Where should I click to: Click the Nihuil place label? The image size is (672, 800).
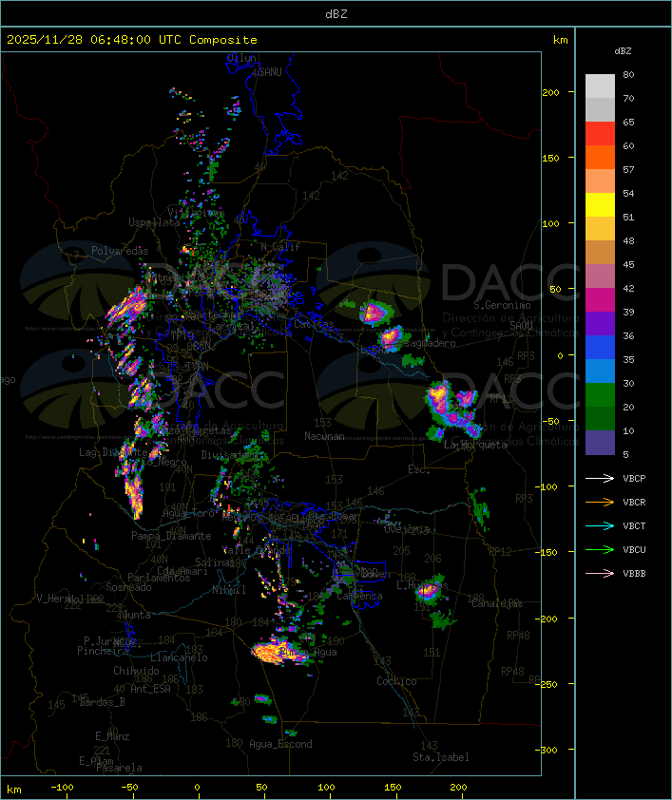(x=229, y=590)
